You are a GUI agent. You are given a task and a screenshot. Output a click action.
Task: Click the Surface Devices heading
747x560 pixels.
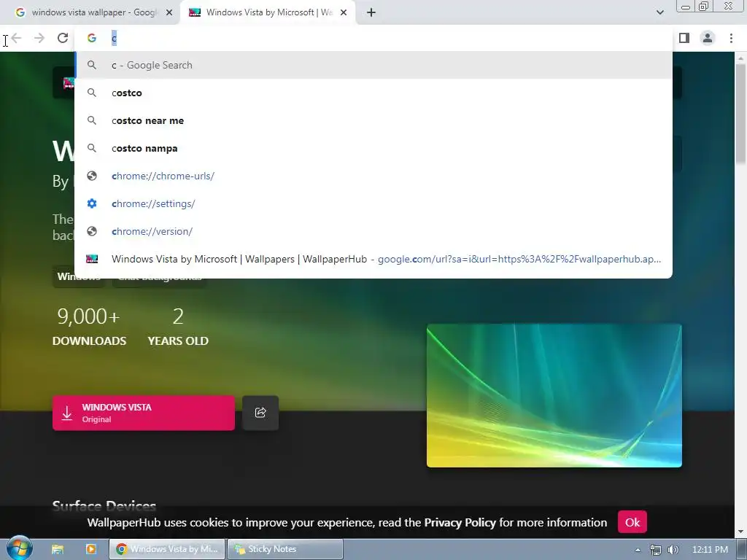click(104, 505)
